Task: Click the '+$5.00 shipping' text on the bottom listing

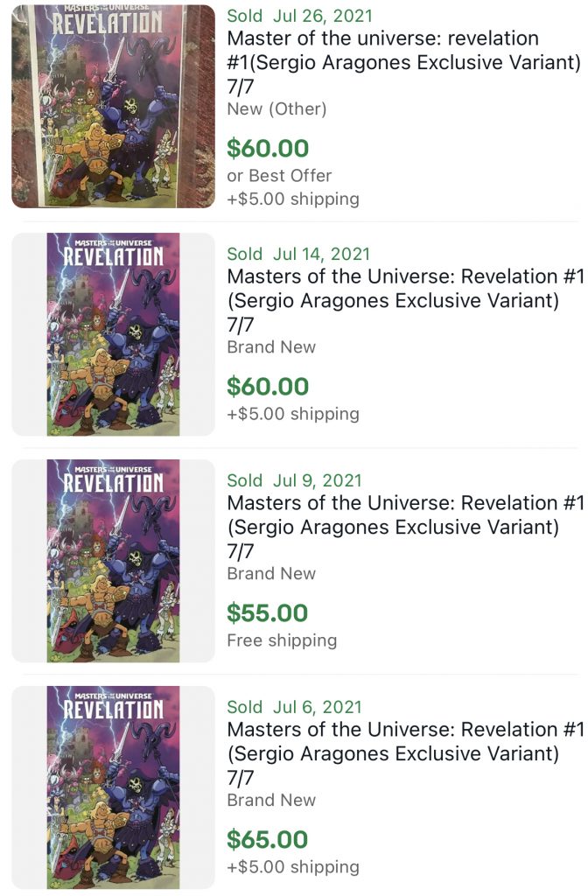Action: pos(290,866)
